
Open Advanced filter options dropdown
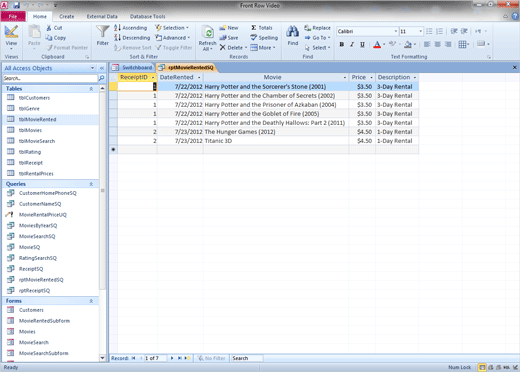click(x=172, y=38)
